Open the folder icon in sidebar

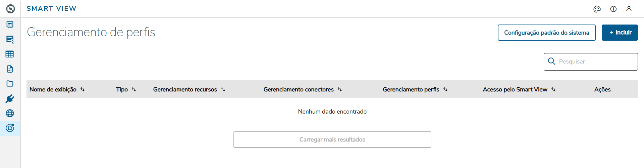point(10,84)
